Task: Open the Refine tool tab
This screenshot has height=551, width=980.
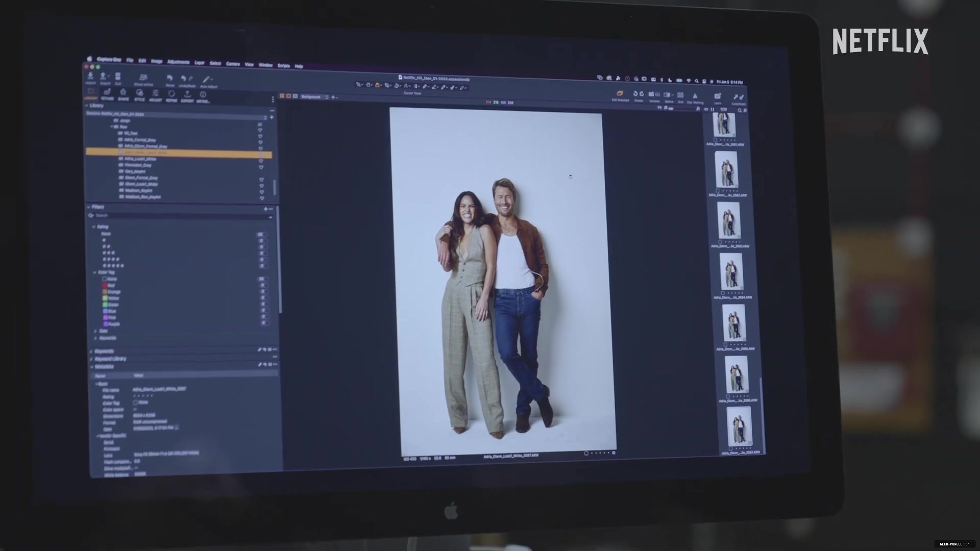Action: pyautogui.click(x=171, y=96)
